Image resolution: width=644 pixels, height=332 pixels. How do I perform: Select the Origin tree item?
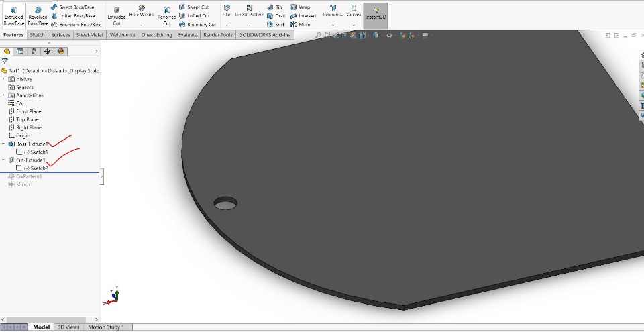[x=19, y=135]
